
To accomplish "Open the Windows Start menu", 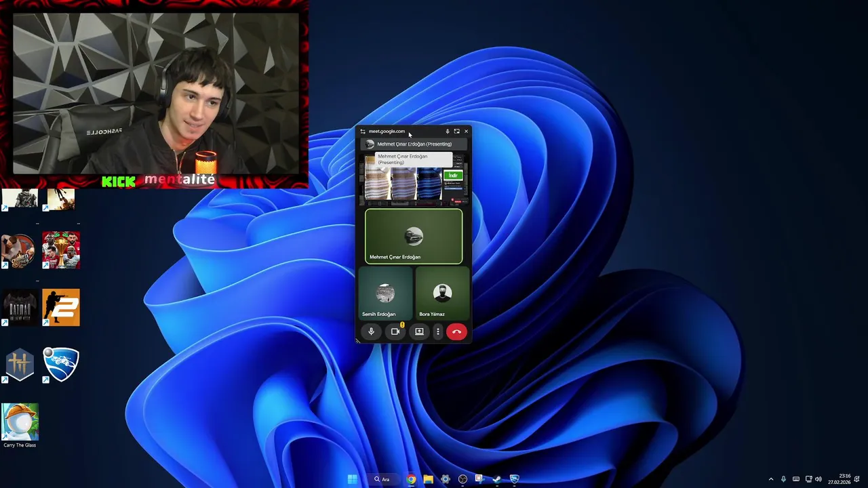I will point(353,479).
